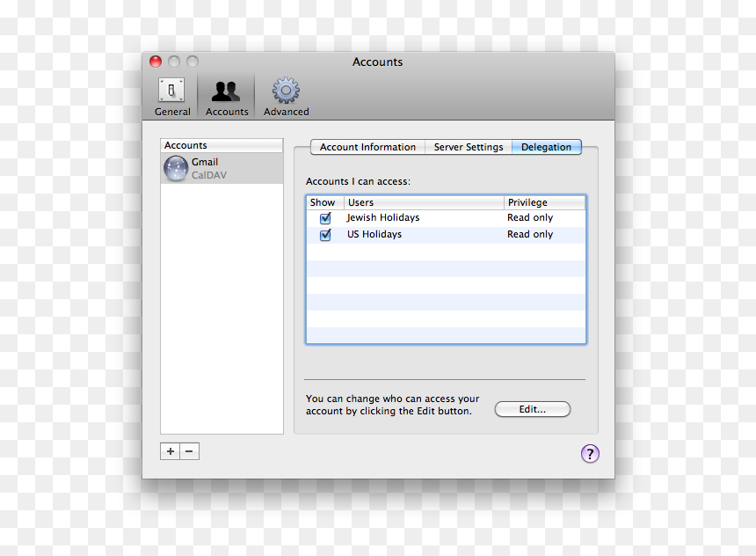Close the Accounts window with red button
Screen dimensions: 756x556
pos(156,62)
